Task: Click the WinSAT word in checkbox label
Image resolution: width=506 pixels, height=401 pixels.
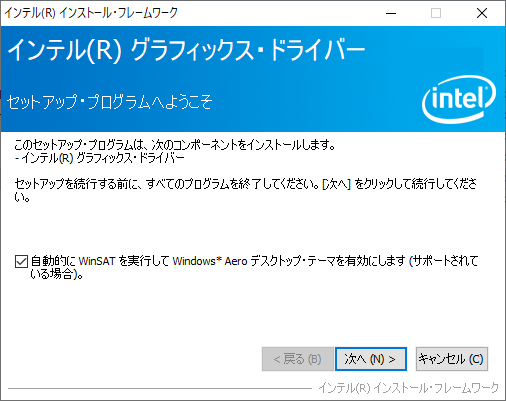Action: coord(97,261)
